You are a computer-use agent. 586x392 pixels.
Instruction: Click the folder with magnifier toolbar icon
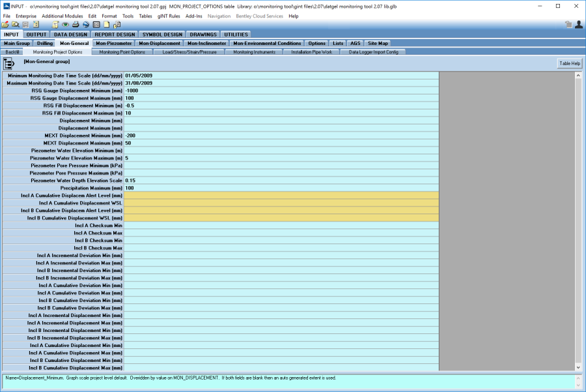coord(15,25)
